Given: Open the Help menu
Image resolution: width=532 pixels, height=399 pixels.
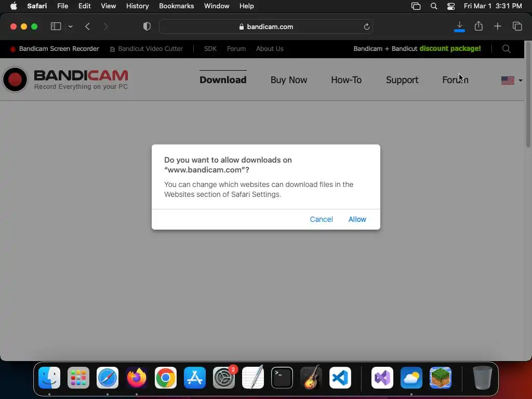Looking at the screenshot, I should coord(246,6).
